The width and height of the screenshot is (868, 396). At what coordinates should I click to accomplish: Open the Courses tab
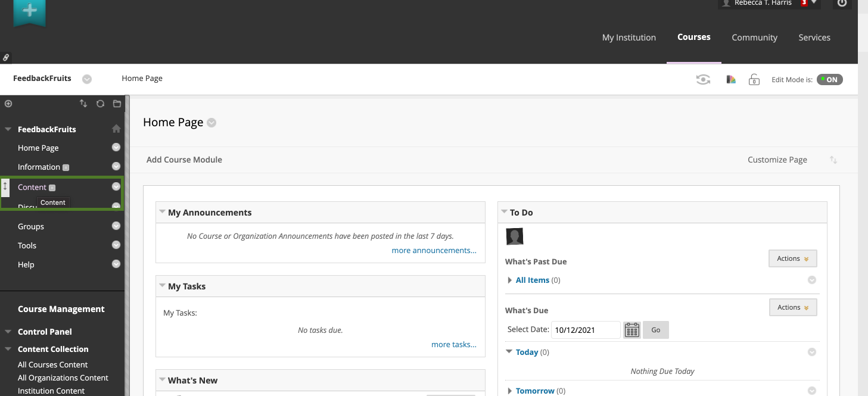(x=694, y=37)
